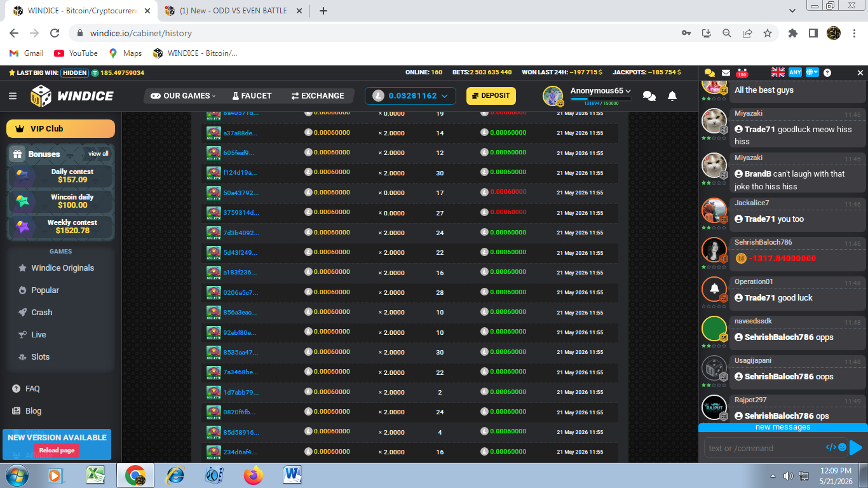Image resolution: width=868 pixels, height=488 pixels.
Task: Open the VIP Club button
Action: point(60,128)
